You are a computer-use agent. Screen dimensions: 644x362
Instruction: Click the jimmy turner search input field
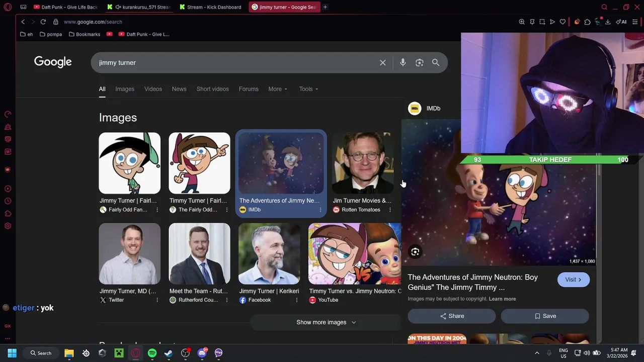236,63
